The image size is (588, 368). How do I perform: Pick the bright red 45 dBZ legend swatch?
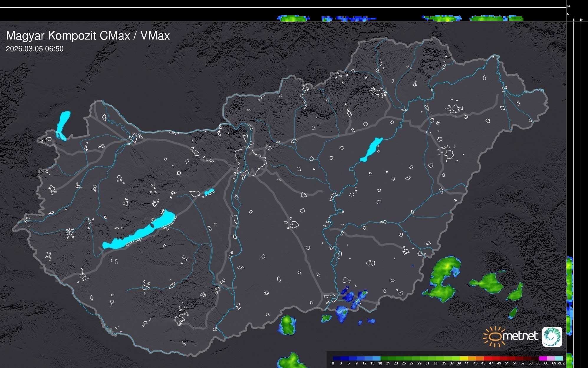[x=487, y=358]
